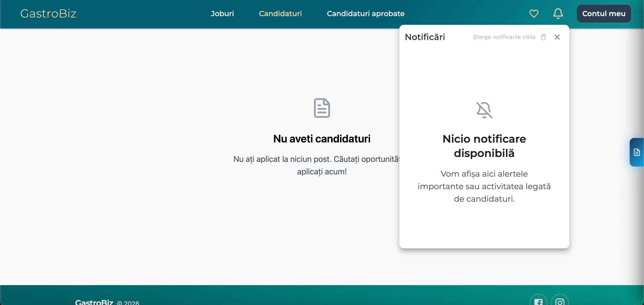
Task: Open Candidaturi aprobate in the navbar
Action: [366, 13]
